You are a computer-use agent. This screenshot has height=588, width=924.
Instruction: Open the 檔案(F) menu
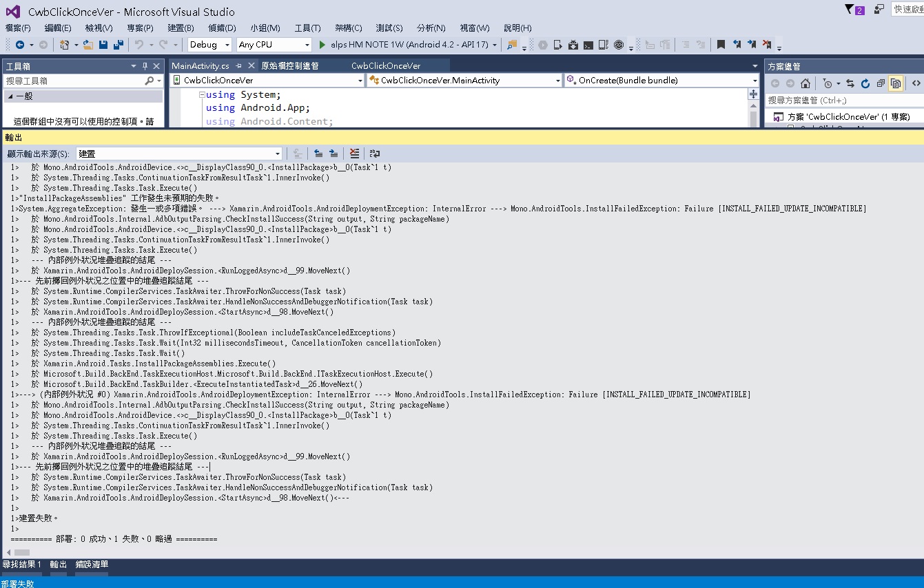18,28
